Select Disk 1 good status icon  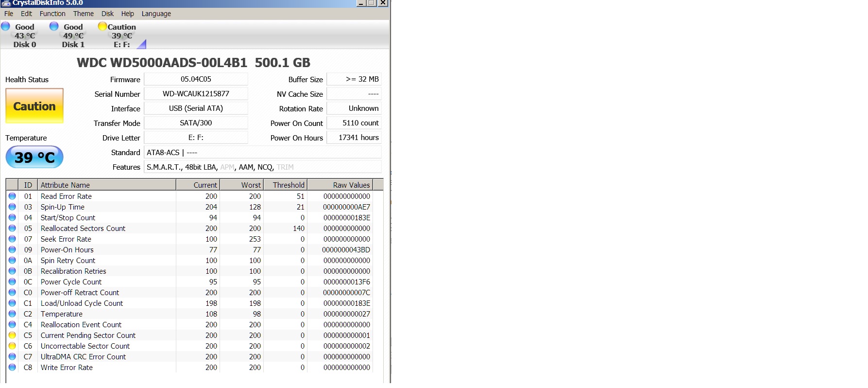(54, 26)
